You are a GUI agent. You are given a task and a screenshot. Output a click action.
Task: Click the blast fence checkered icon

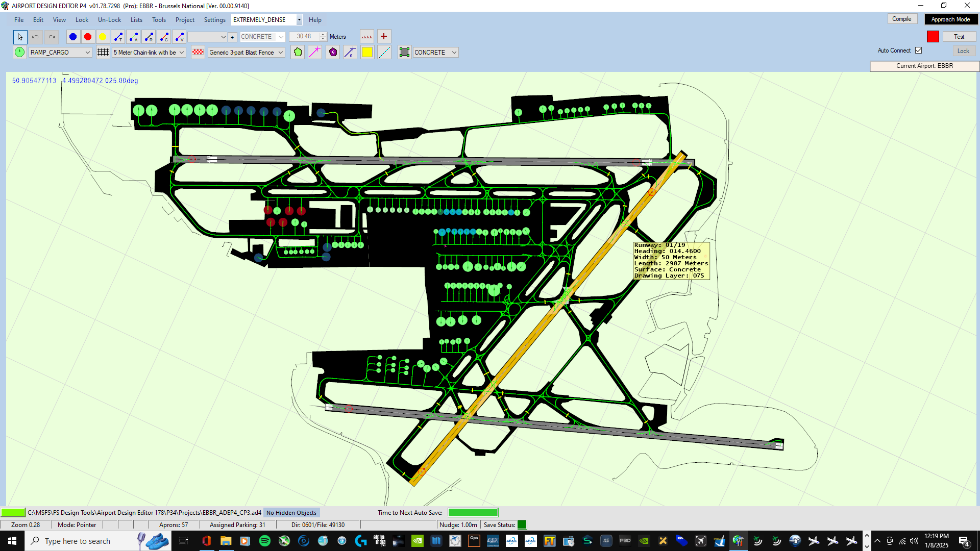point(198,52)
